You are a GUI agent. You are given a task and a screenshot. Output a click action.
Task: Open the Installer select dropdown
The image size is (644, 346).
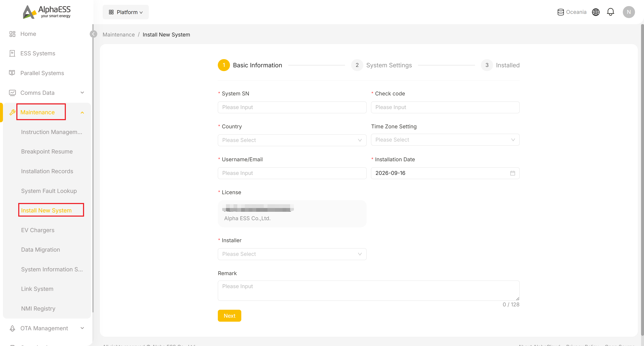(292, 254)
